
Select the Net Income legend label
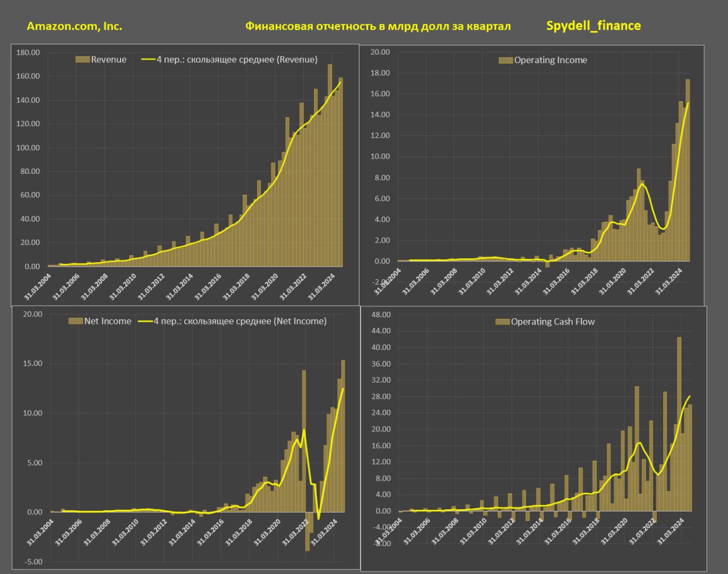(107, 321)
